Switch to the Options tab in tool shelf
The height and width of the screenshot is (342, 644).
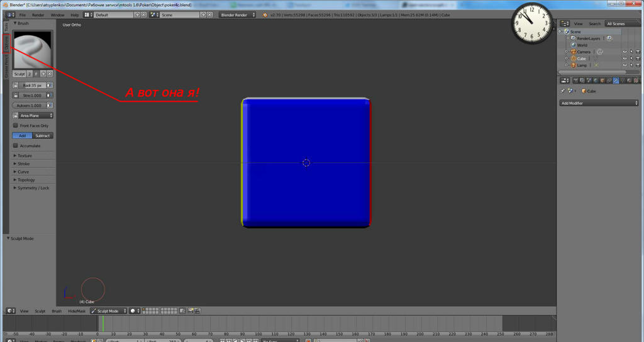tap(6, 45)
